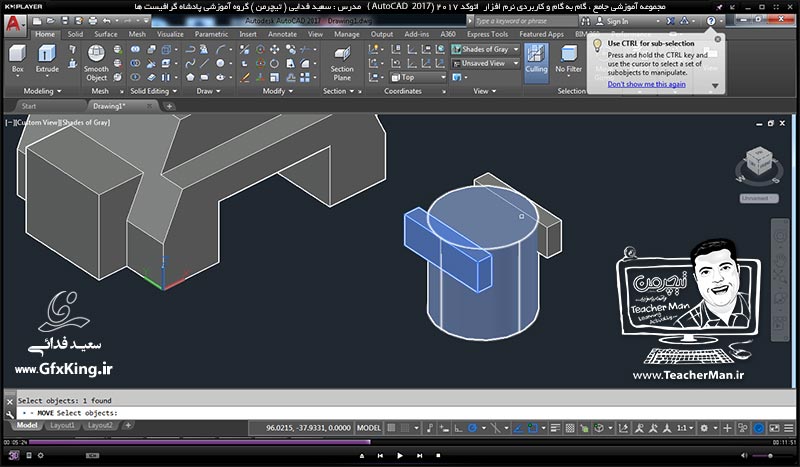The image size is (800, 467).
Task: Click the Undo arrow icon
Action: click(106, 21)
